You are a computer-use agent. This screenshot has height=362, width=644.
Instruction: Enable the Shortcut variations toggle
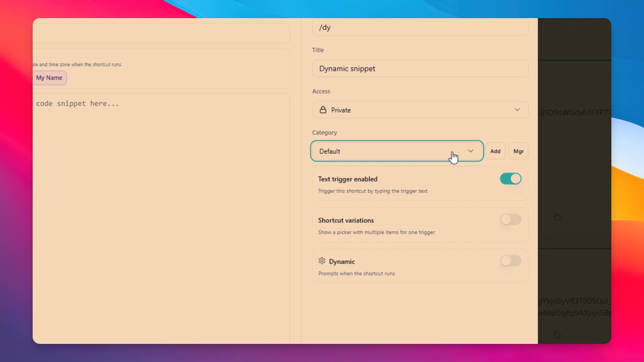510,220
